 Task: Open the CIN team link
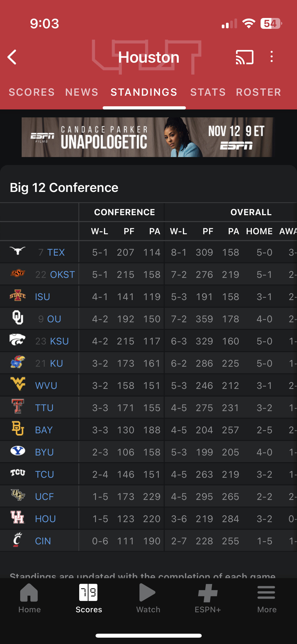click(x=43, y=541)
